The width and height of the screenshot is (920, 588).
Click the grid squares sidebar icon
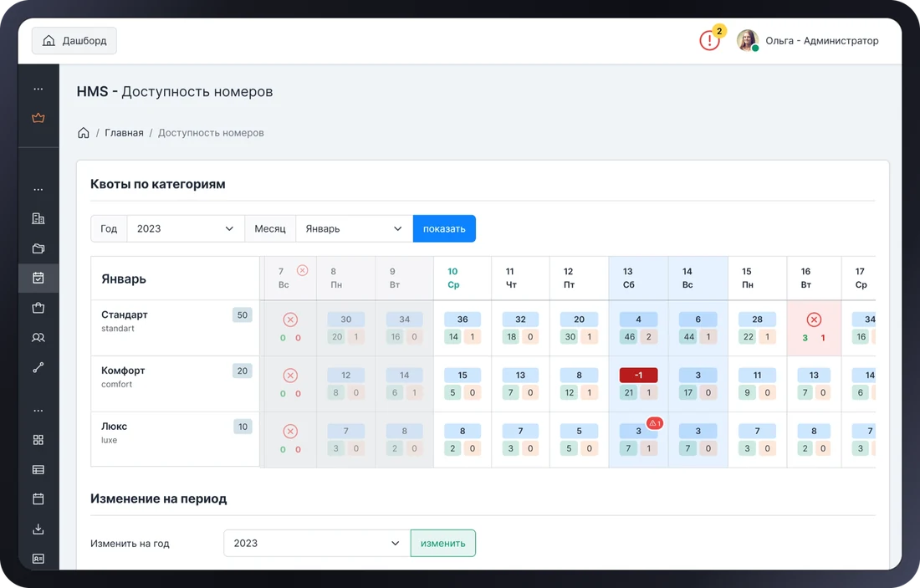click(38, 439)
